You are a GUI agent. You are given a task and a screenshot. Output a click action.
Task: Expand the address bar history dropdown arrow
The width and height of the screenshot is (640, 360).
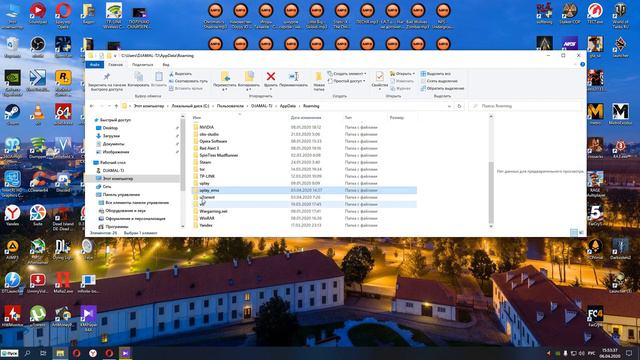[449, 106]
